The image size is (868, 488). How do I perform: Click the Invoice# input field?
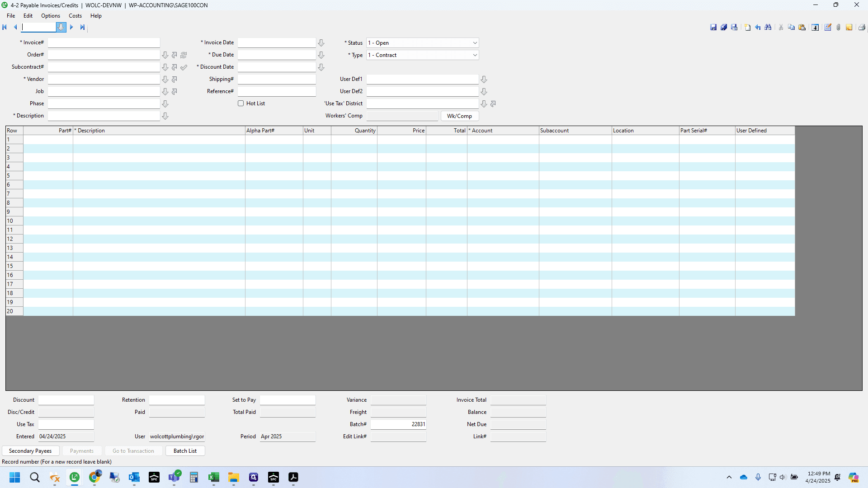tap(104, 43)
